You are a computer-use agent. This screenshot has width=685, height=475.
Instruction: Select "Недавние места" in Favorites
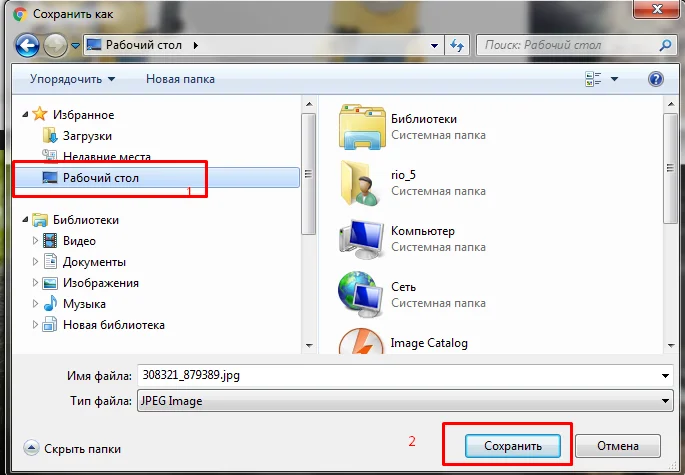(x=107, y=156)
